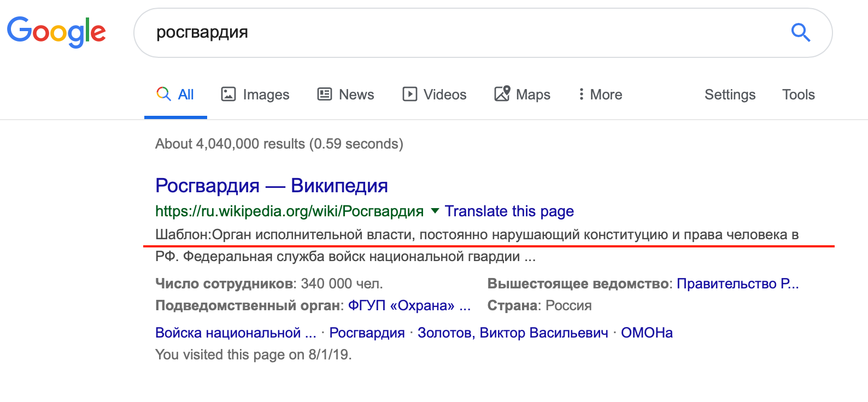This screenshot has width=868, height=402.
Task: Open the Росгвардия sitelink
Action: click(x=367, y=333)
